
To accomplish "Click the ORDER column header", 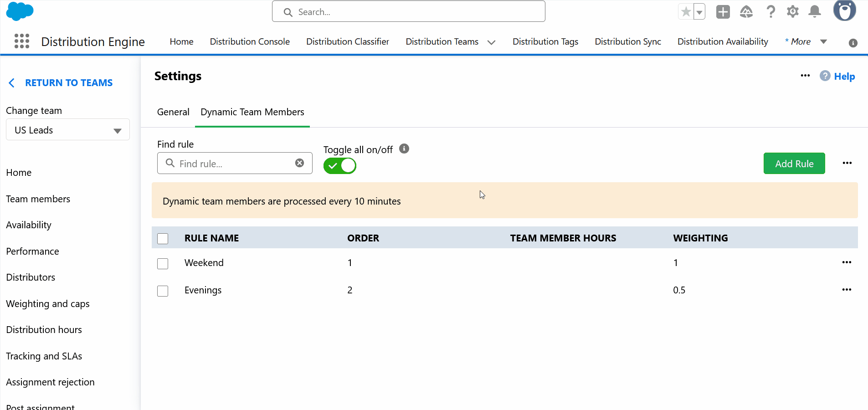I will (x=363, y=238).
